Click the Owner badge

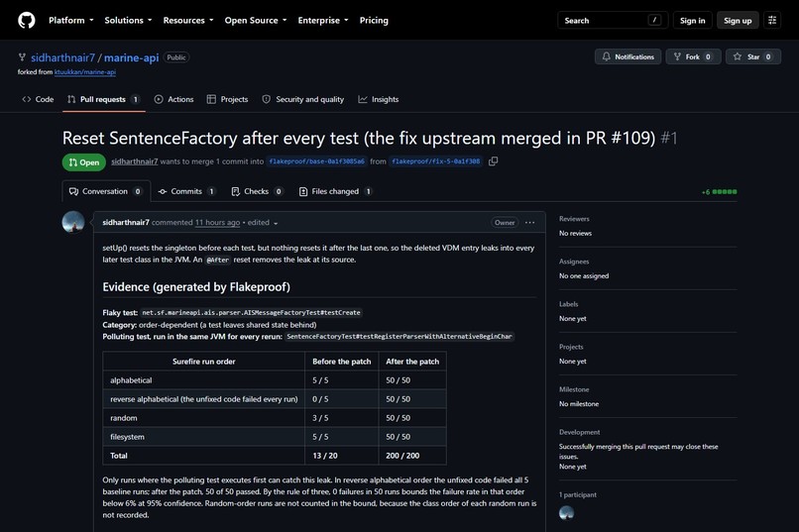pos(505,223)
